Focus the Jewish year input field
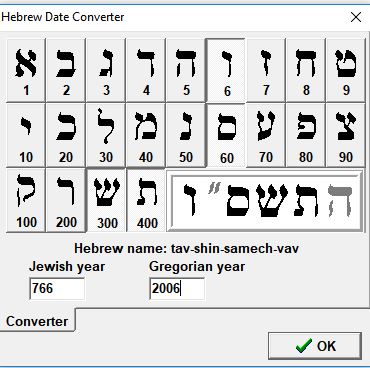Viewport: 370px width, 368px height. pos(57,288)
